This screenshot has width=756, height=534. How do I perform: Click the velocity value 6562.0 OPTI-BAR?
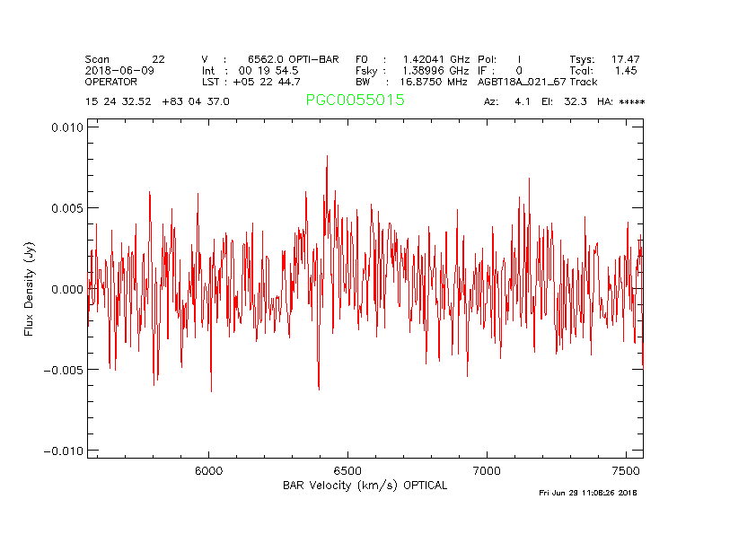click(x=293, y=58)
